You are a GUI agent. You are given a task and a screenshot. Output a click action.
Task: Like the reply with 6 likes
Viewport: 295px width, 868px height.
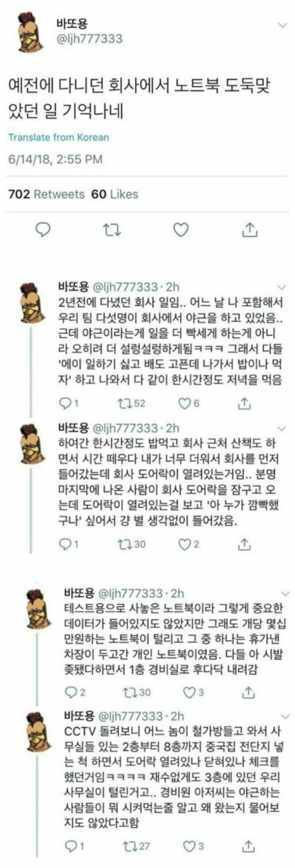click(x=184, y=403)
